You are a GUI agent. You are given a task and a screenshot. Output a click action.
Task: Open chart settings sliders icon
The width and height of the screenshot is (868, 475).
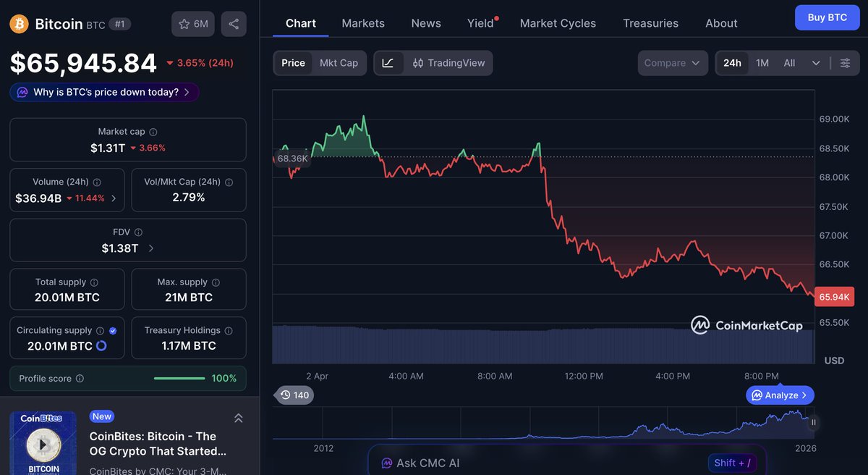click(x=845, y=63)
